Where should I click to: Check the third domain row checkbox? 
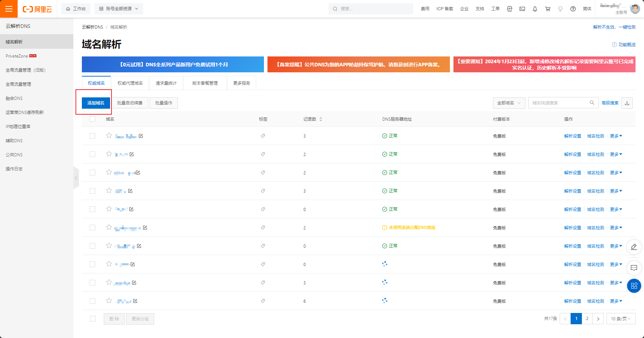92,173
